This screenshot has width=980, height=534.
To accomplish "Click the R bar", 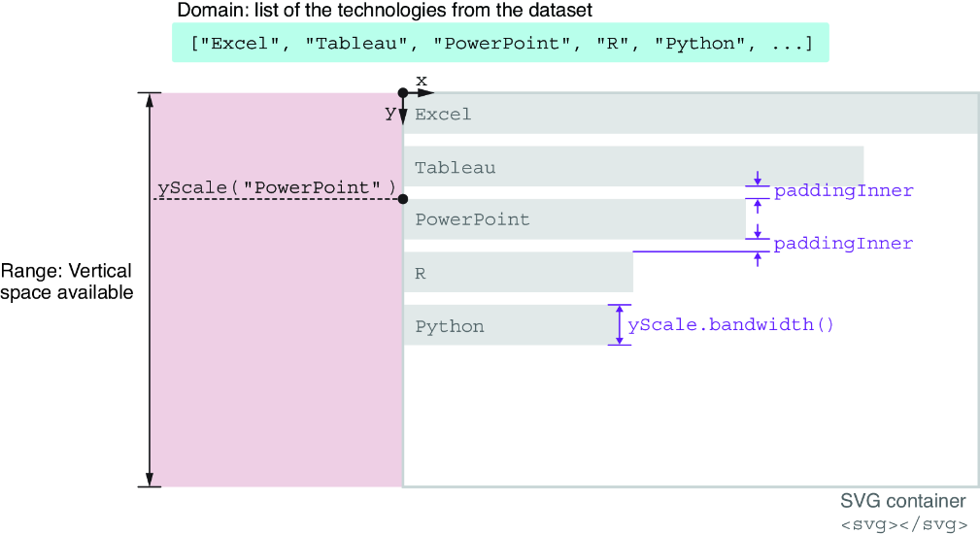I will tap(518, 272).
